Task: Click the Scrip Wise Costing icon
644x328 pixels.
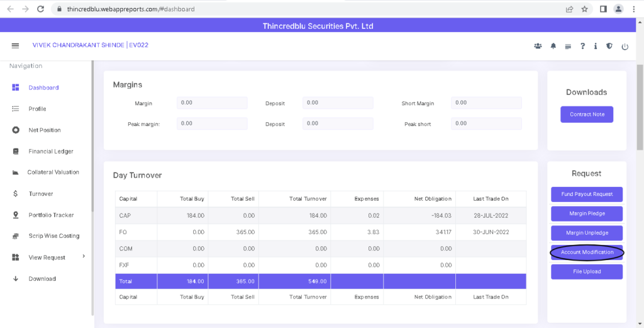Action: [16, 236]
